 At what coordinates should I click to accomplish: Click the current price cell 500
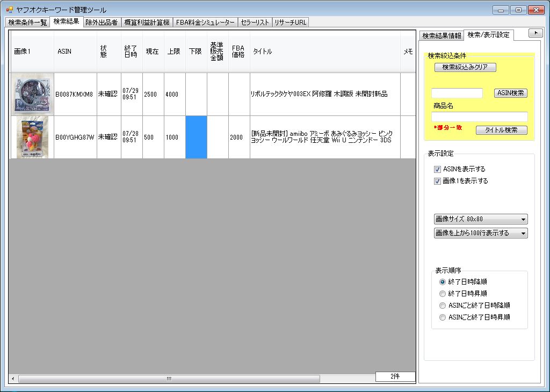tap(153, 137)
